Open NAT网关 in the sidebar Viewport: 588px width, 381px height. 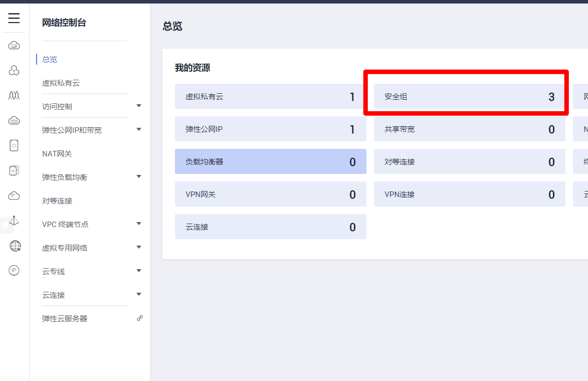tap(57, 154)
